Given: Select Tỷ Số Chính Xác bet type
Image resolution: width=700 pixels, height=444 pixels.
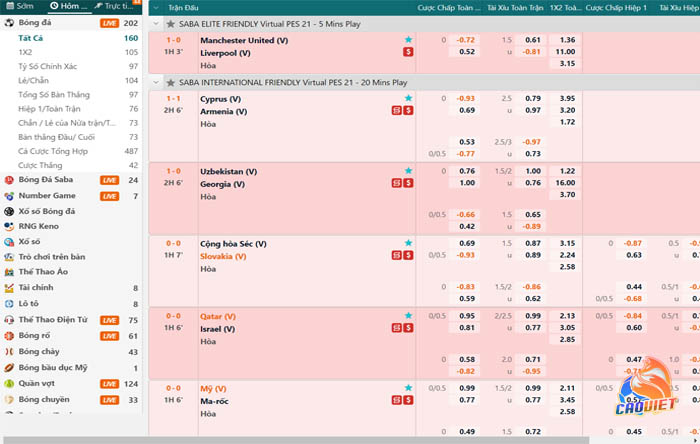Looking at the screenshot, I should tap(48, 66).
